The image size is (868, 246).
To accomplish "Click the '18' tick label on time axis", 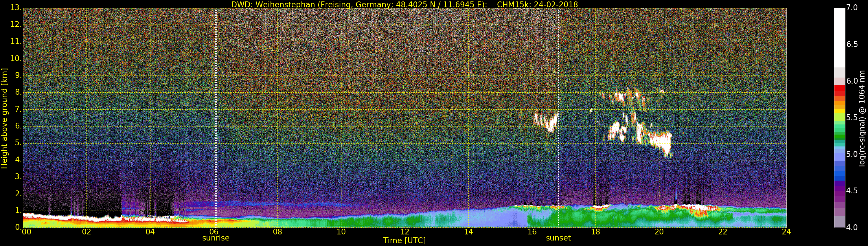I will click(x=595, y=232).
